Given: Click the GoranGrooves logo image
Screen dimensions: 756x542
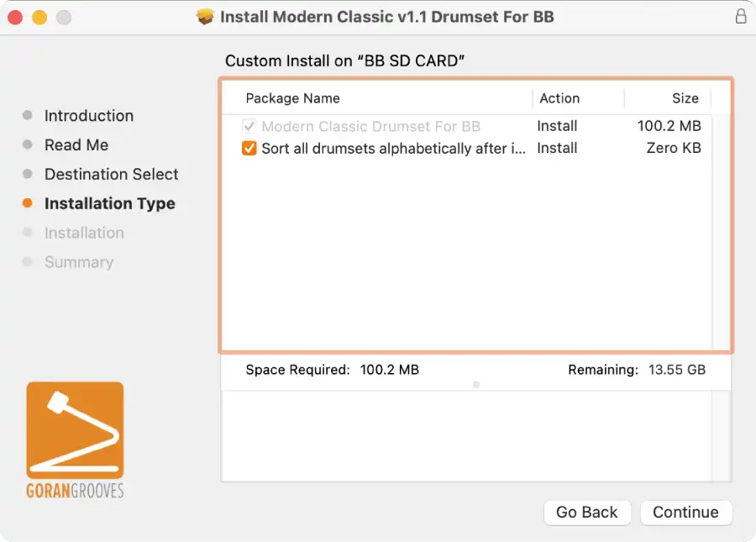Looking at the screenshot, I should 76,439.
